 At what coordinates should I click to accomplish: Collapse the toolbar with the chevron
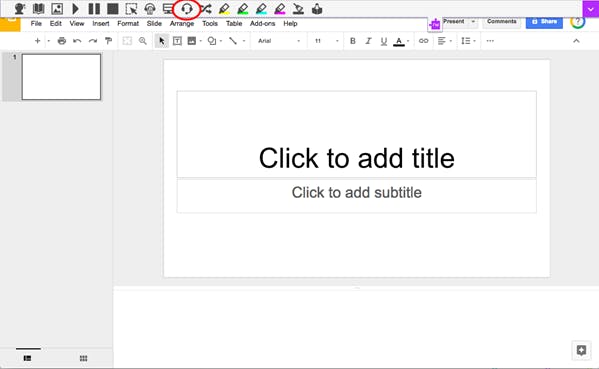click(x=576, y=41)
